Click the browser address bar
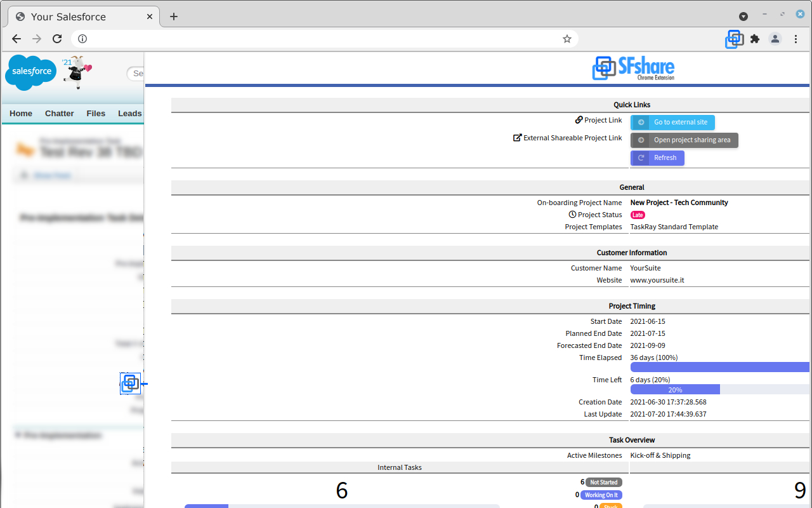 coord(324,39)
